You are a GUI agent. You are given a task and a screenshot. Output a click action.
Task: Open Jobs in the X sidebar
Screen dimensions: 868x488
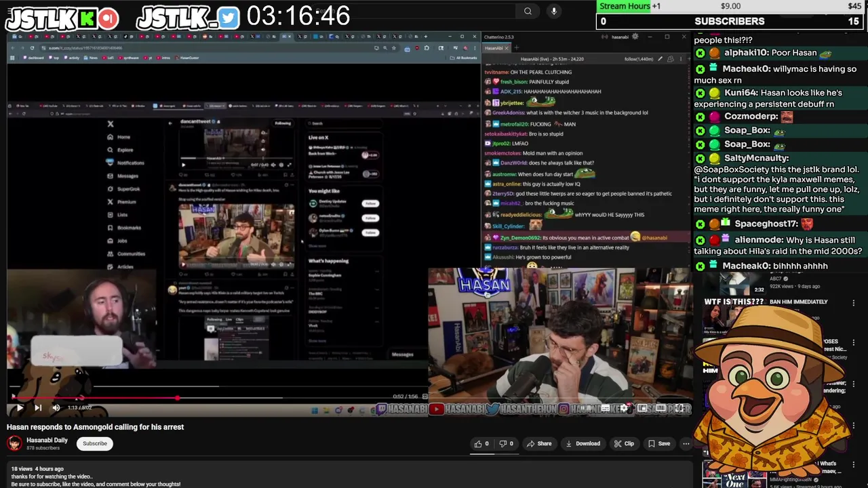[117, 241]
